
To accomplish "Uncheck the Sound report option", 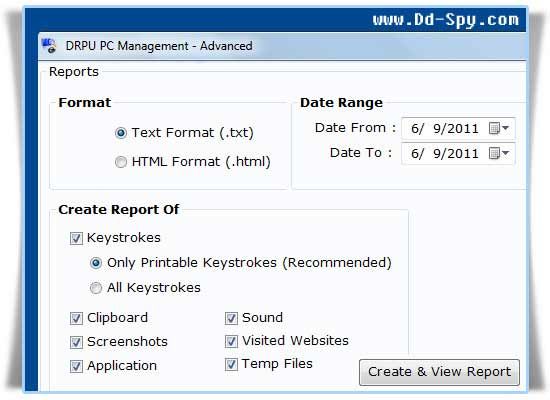I will pos(231,318).
